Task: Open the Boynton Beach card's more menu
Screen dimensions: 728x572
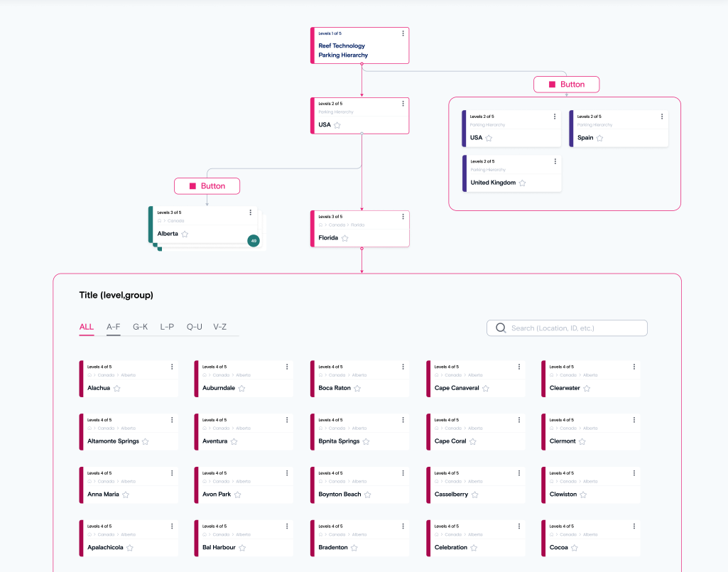Action: 403,473
